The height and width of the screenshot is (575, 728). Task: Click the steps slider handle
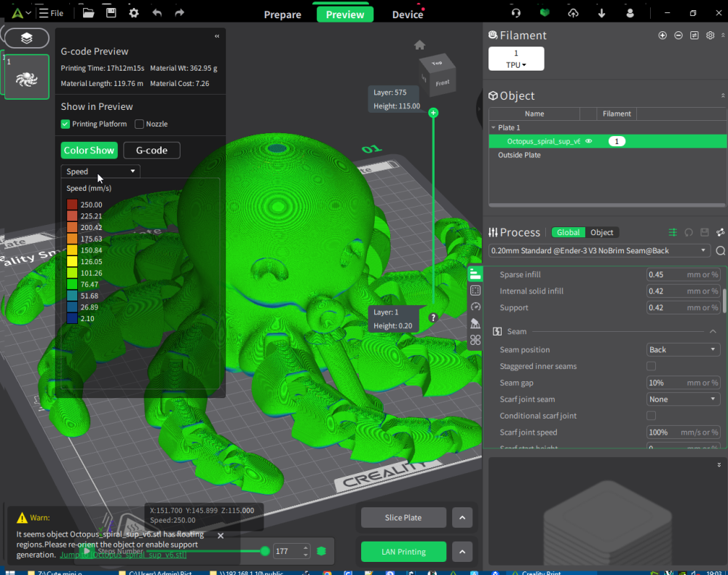(265, 551)
